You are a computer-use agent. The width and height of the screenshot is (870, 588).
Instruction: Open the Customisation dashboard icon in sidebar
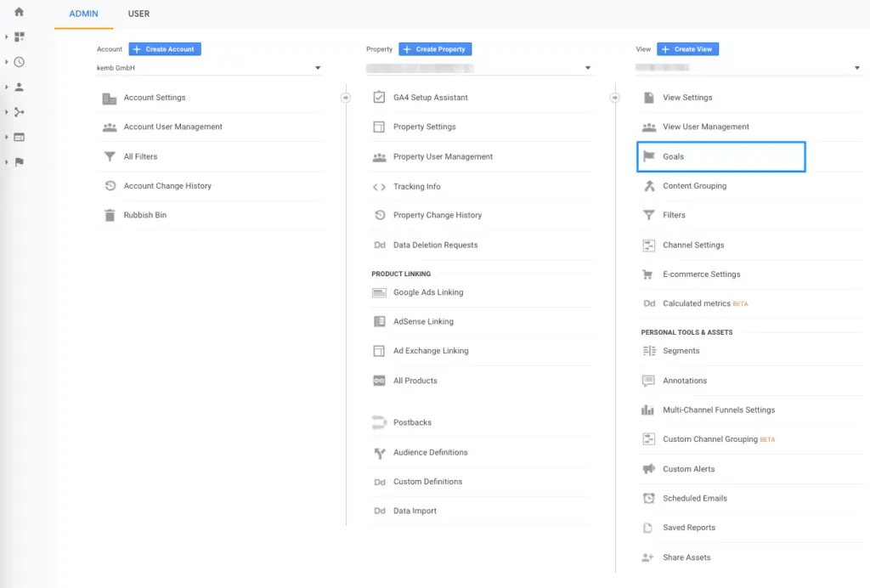click(19, 37)
